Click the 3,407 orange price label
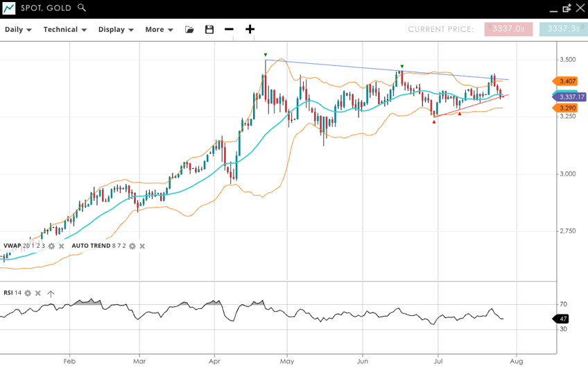 pos(567,81)
